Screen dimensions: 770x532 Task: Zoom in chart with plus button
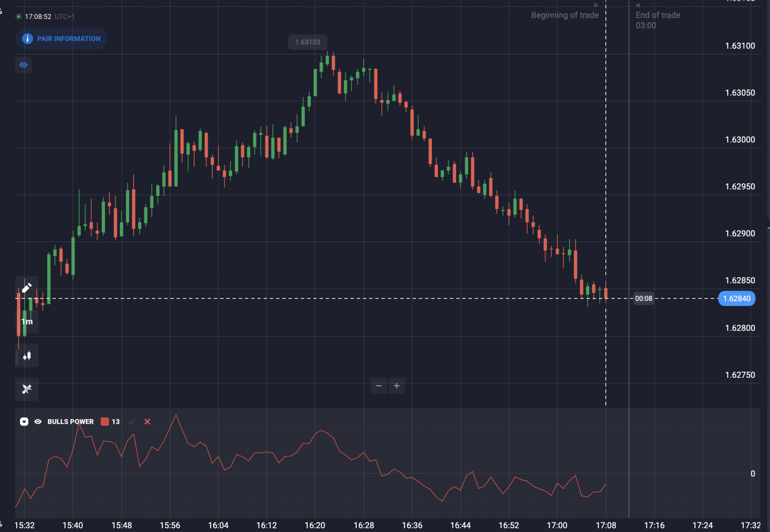(397, 386)
